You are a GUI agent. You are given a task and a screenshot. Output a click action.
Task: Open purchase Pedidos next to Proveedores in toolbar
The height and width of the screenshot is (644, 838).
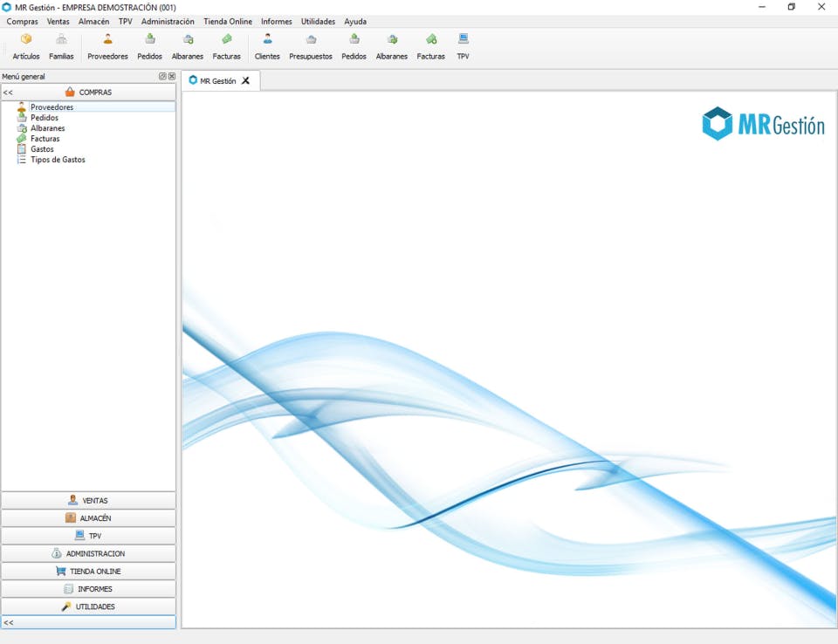(149, 46)
